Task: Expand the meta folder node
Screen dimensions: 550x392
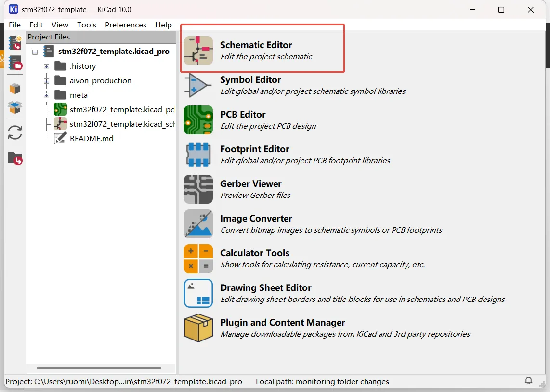Action: click(46, 95)
